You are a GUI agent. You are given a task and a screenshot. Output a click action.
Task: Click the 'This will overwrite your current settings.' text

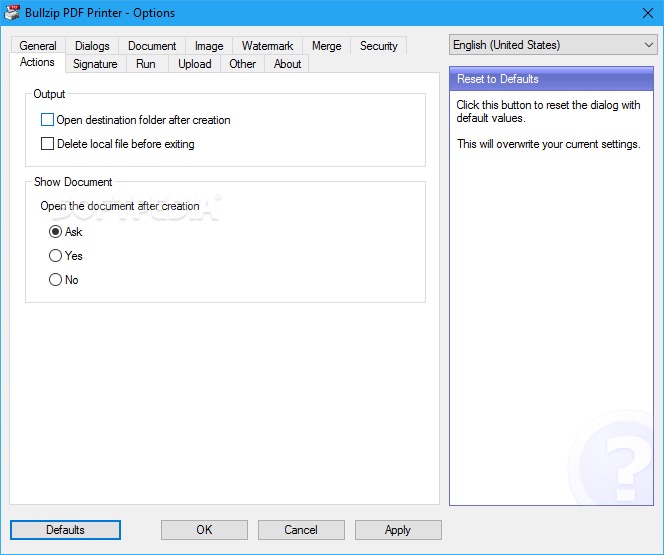(x=548, y=144)
